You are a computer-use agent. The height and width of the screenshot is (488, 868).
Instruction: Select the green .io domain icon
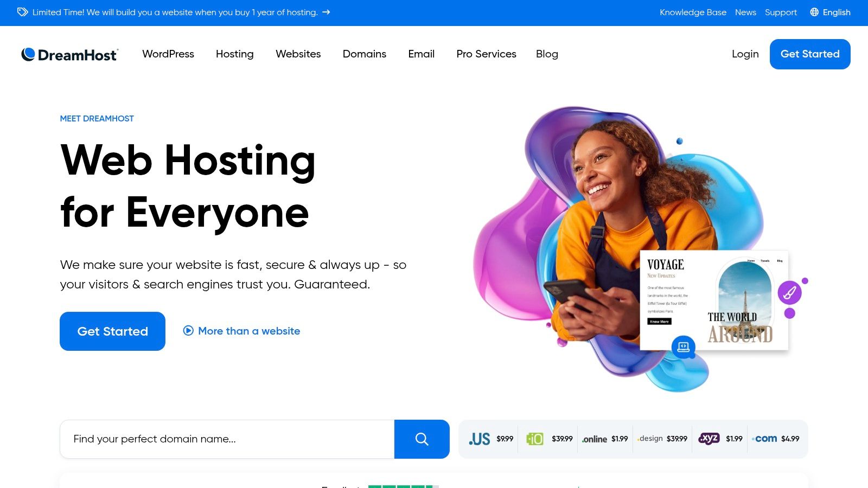534,439
